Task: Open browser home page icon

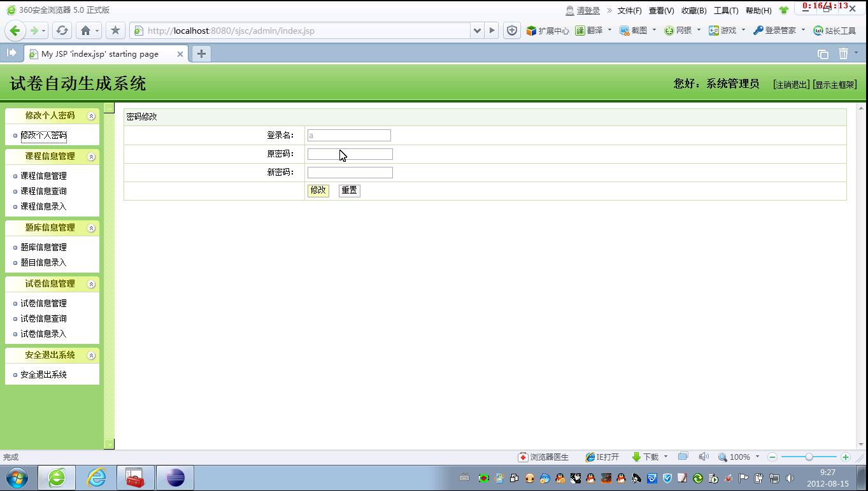Action: pyautogui.click(x=86, y=30)
